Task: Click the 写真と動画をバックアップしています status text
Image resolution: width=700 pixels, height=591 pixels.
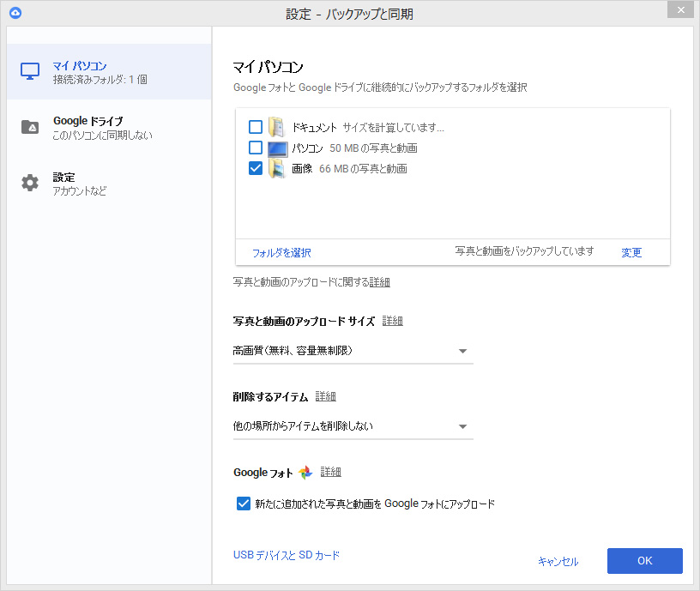Action: tap(524, 251)
